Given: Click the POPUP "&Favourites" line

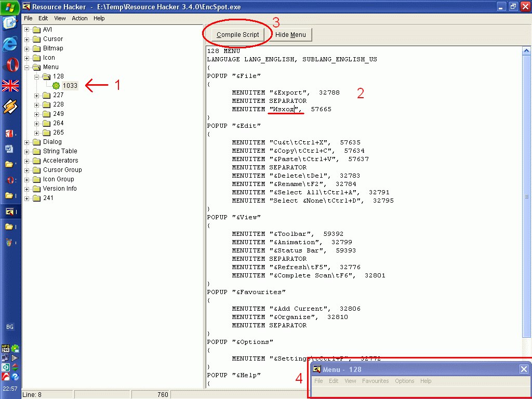Looking at the screenshot, I should 246,292.
